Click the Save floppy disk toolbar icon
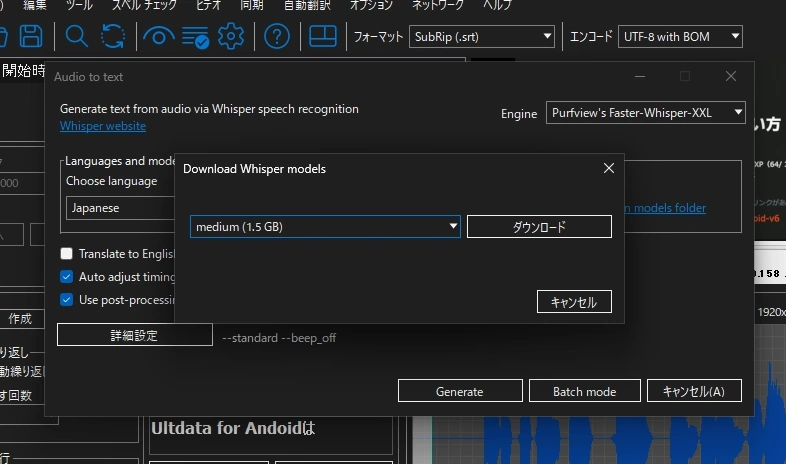The height and width of the screenshot is (464, 786). (31, 37)
